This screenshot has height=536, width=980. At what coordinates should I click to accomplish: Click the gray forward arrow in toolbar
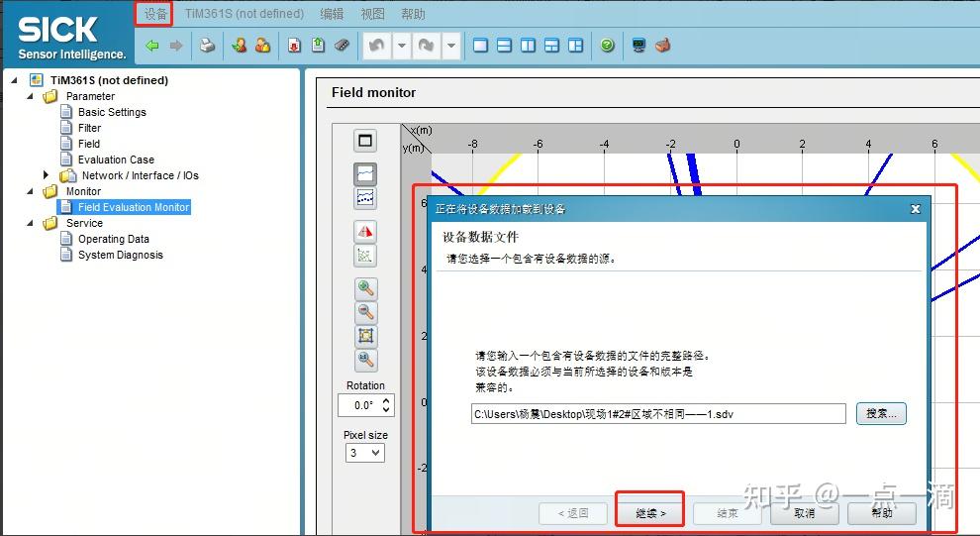coord(176,46)
